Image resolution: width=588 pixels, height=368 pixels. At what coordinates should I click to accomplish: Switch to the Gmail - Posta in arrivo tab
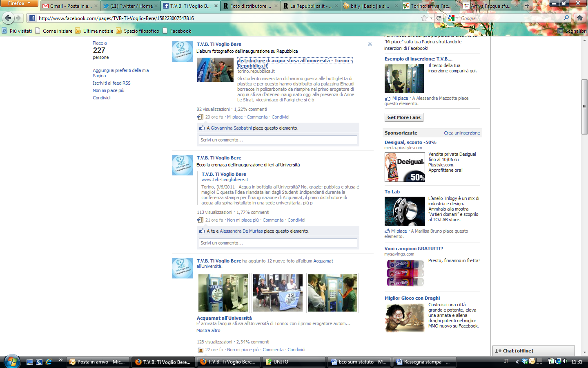click(68, 6)
